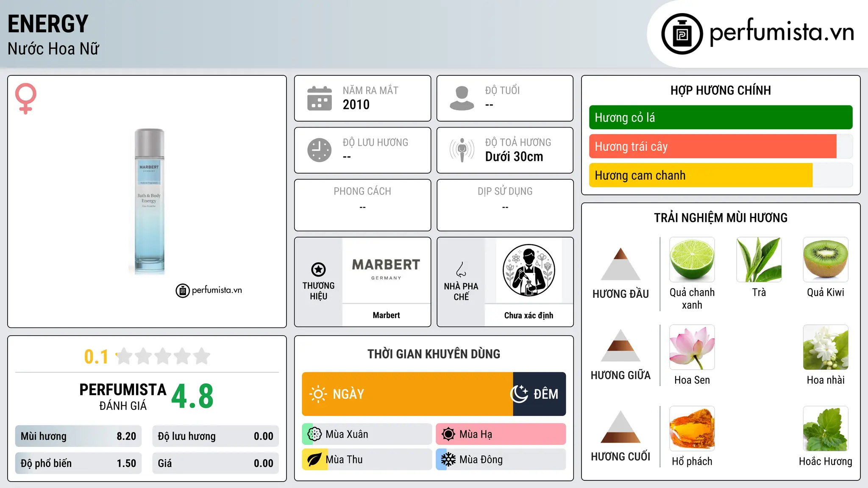Click the ENERGY perfume title
This screenshot has width=868, height=488.
click(48, 24)
